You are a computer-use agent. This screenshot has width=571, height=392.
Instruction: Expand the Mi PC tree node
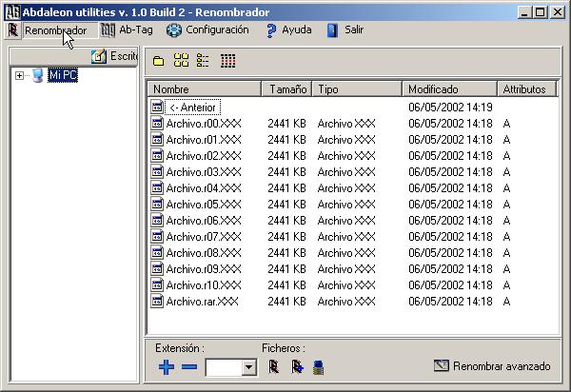(x=19, y=76)
